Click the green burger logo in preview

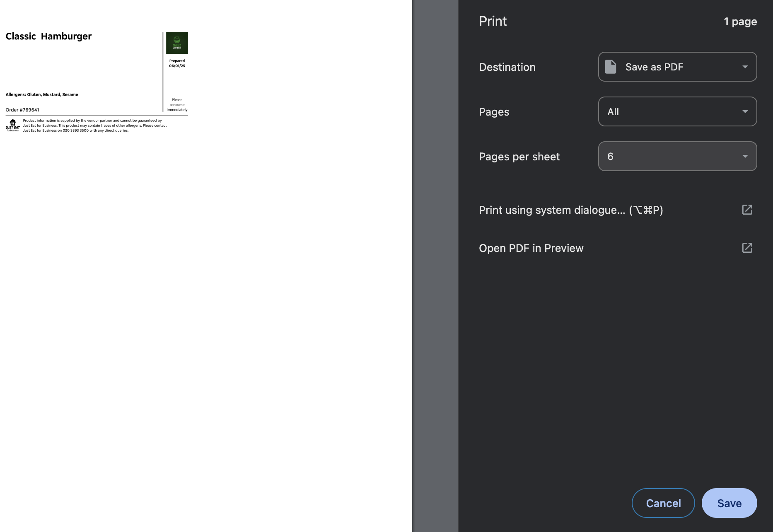click(177, 43)
